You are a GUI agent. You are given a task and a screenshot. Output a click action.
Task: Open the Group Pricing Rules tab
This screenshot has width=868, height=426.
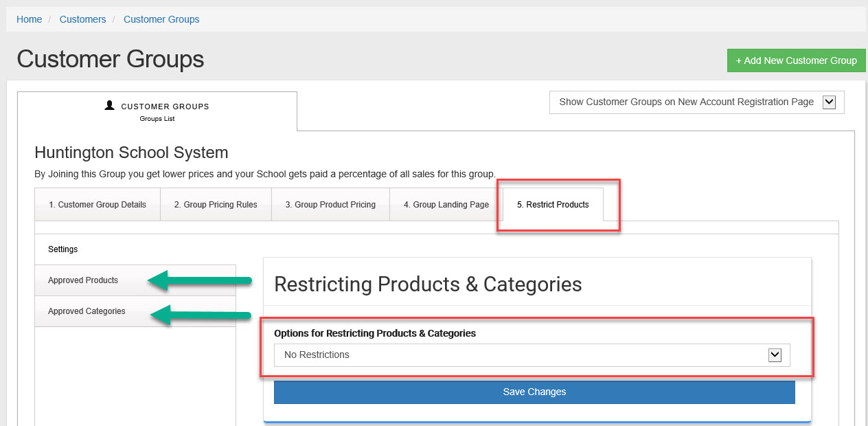pos(216,205)
